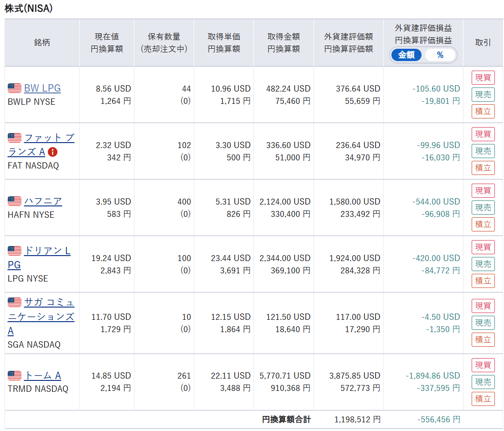
Task: Click 現買 for HAFN NYSE row
Action: pos(483,190)
